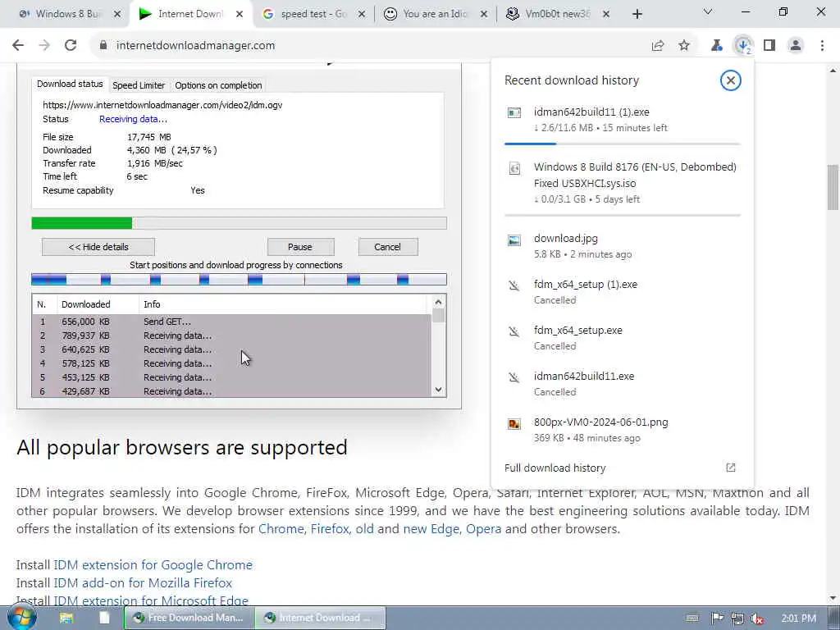This screenshot has width=840, height=630.
Task: Open Action Center flag in tray
Action: tap(717, 619)
